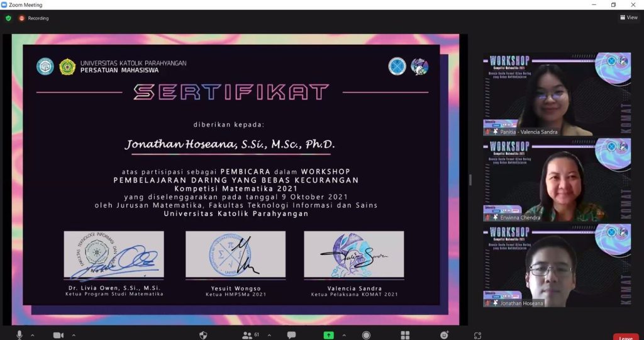The width and height of the screenshot is (644, 340).
Task: Open audio options chevron next to microphone
Action: [x=33, y=335]
